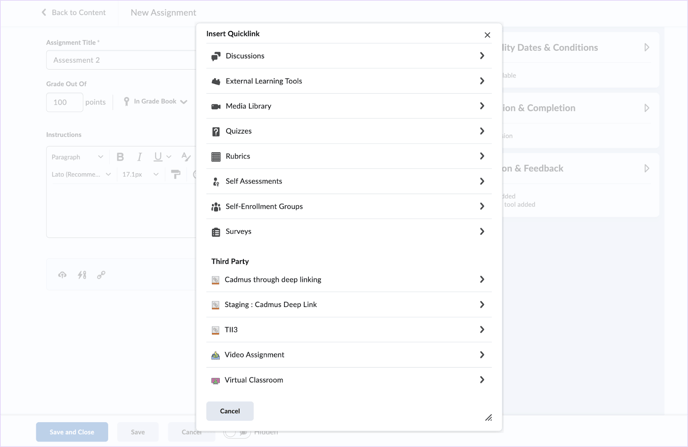Viewport: 688px width, 447px height.
Task: Choose Staging : Cadmus Deep Link
Action: click(x=270, y=305)
